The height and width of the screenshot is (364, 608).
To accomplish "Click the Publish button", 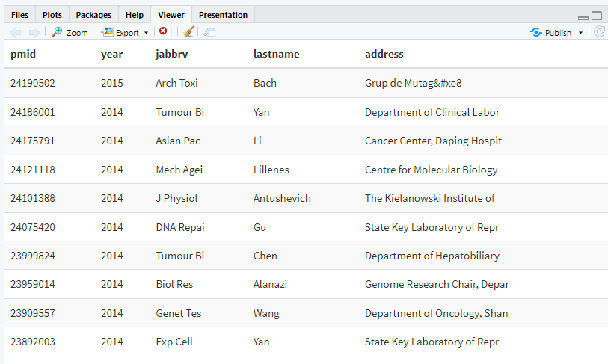I will click(551, 32).
